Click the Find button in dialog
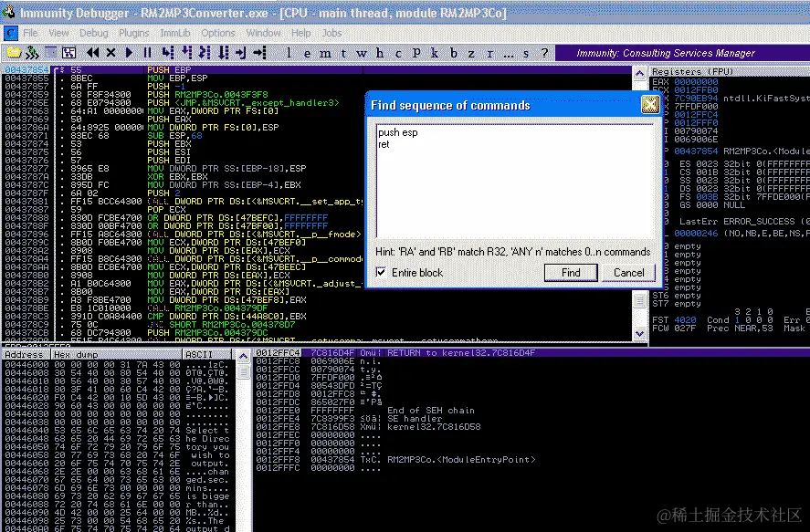The height and width of the screenshot is (532, 810). [571, 273]
